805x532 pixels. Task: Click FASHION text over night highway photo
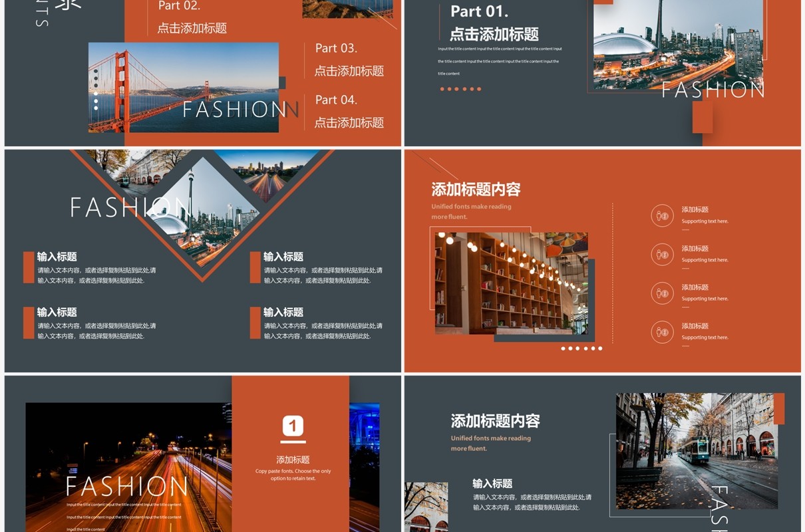[x=126, y=487]
